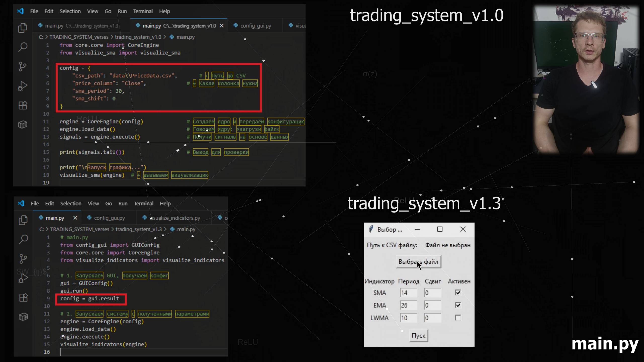
Task: Uncheck the SMA Активен checkbox
Action: [458, 293]
